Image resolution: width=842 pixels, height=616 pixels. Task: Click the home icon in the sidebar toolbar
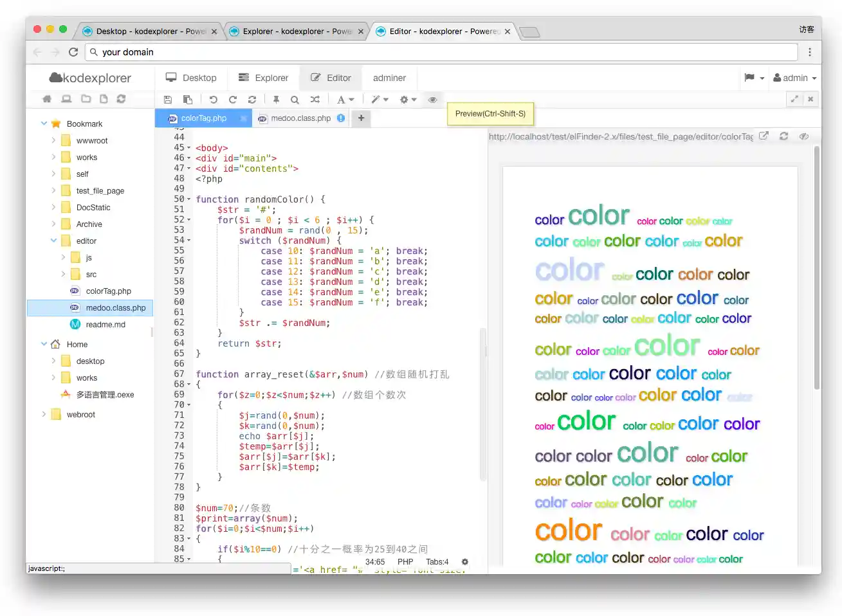[x=47, y=99]
